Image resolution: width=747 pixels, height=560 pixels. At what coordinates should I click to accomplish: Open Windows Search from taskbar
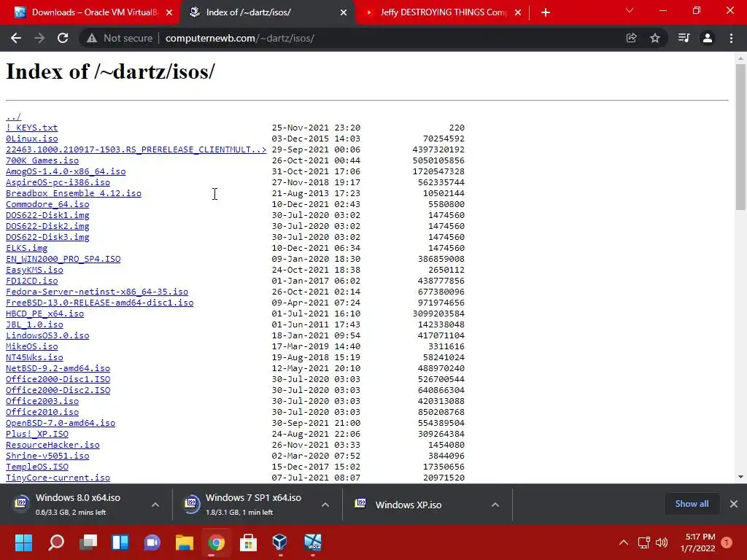point(56,542)
